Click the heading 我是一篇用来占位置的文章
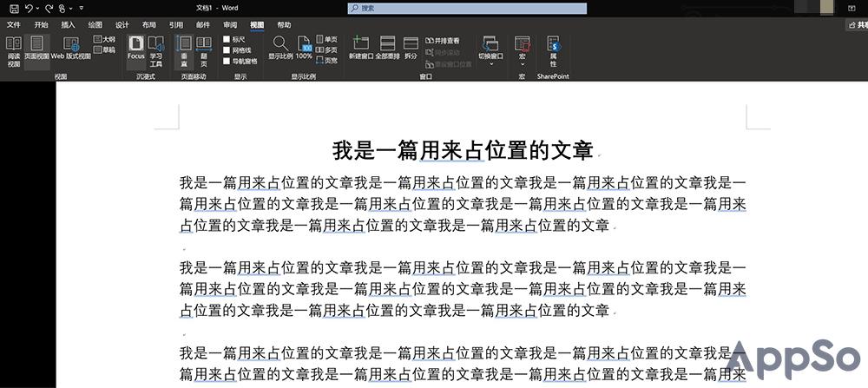Viewport: 868px width, 388px height. click(463, 150)
